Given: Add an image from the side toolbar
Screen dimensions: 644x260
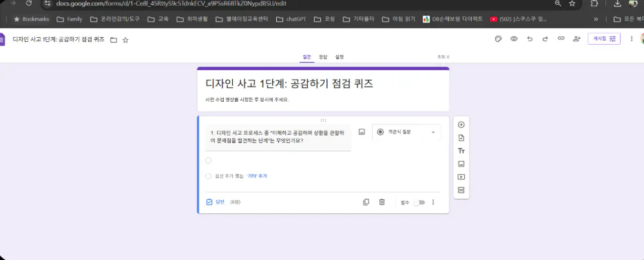Looking at the screenshot, I should click(461, 164).
